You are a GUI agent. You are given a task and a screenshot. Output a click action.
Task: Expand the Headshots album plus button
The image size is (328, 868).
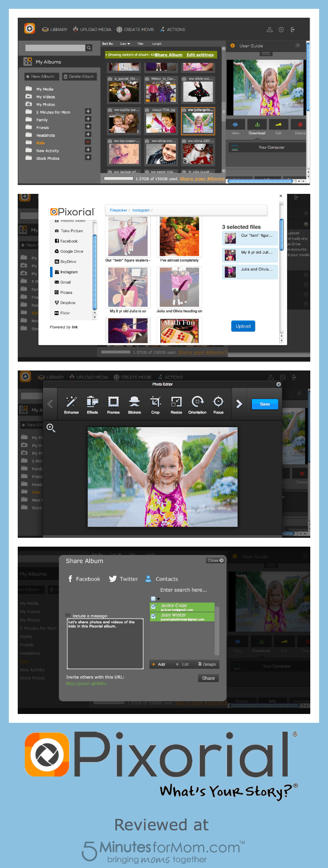(88, 134)
